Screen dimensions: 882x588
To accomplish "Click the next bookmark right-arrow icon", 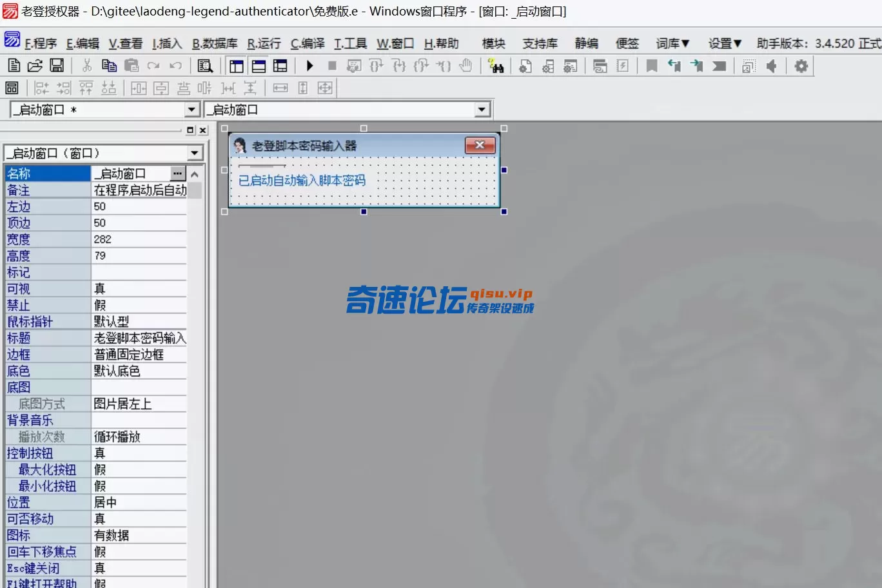I will click(x=696, y=66).
